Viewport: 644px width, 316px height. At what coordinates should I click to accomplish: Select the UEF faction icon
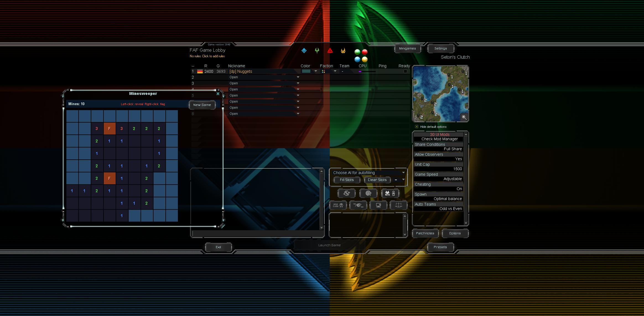pyautogui.click(x=304, y=51)
